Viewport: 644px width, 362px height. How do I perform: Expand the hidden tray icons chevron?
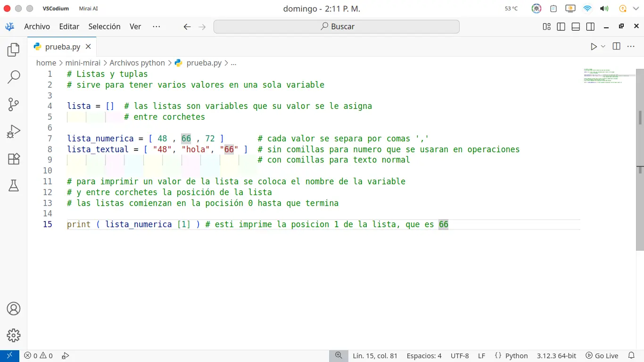tap(636, 8)
